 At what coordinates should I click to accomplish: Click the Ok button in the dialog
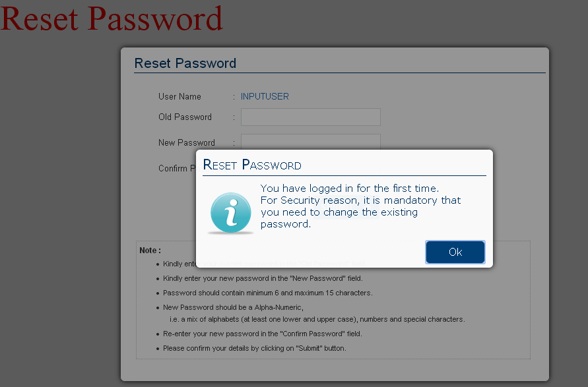[455, 252]
